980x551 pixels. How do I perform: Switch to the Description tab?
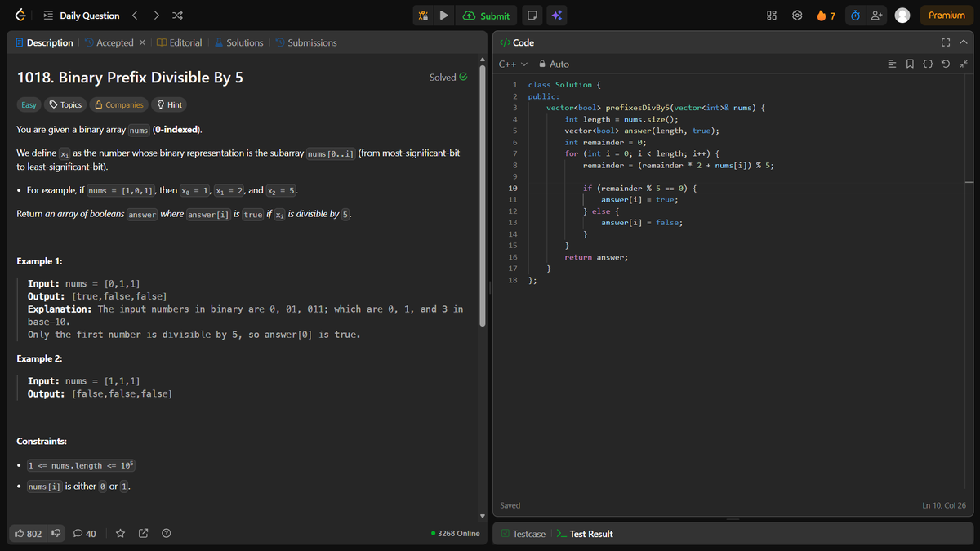(x=44, y=42)
